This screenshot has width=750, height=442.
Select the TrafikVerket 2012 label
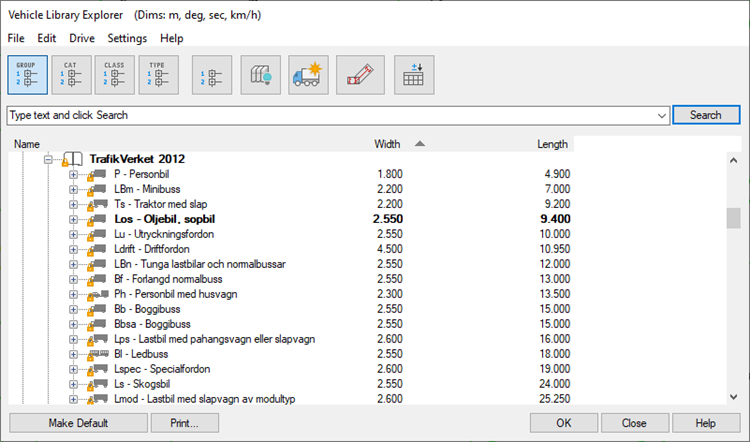coord(137,159)
